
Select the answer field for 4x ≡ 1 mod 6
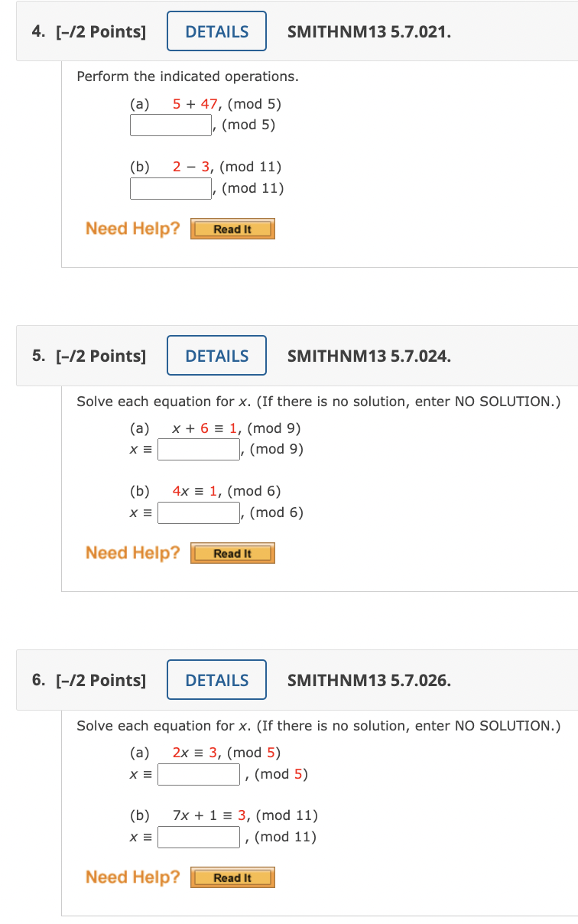pyautogui.click(x=198, y=512)
